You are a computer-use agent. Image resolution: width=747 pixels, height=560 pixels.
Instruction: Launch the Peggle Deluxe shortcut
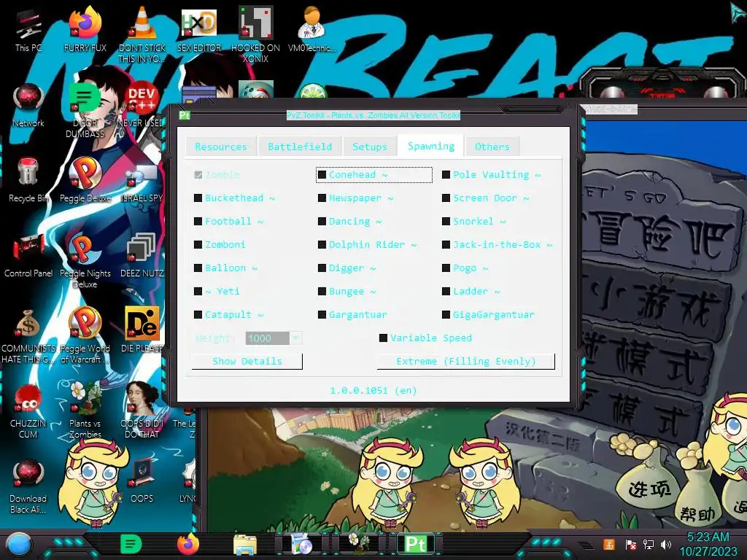(85, 181)
